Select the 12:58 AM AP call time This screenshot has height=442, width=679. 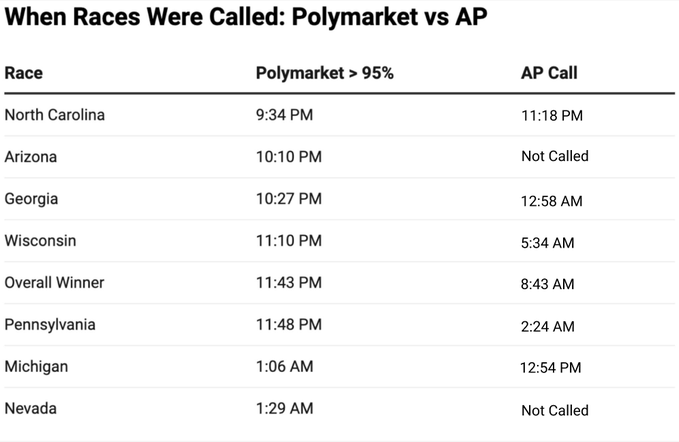click(x=552, y=201)
